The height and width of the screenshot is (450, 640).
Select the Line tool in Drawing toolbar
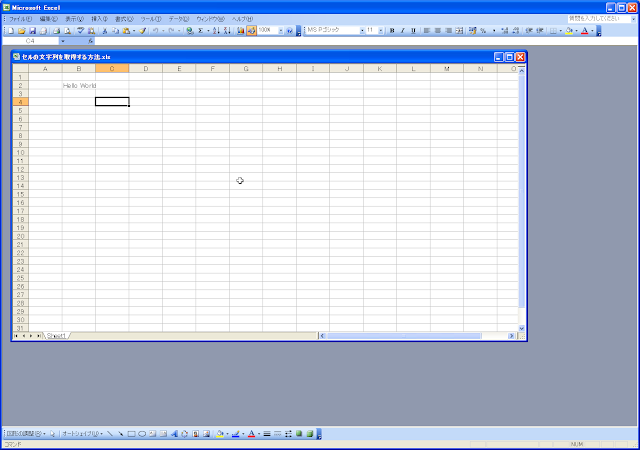pos(110,434)
